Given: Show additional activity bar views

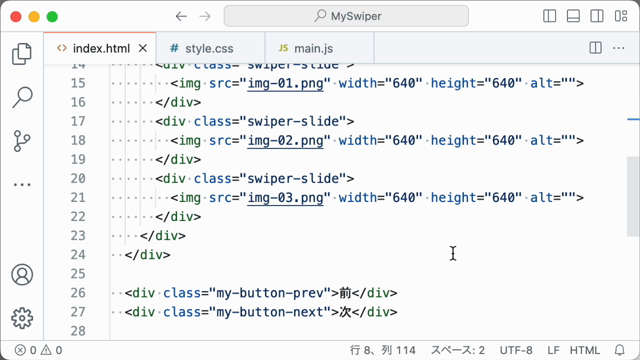Looking at the screenshot, I should [22, 184].
